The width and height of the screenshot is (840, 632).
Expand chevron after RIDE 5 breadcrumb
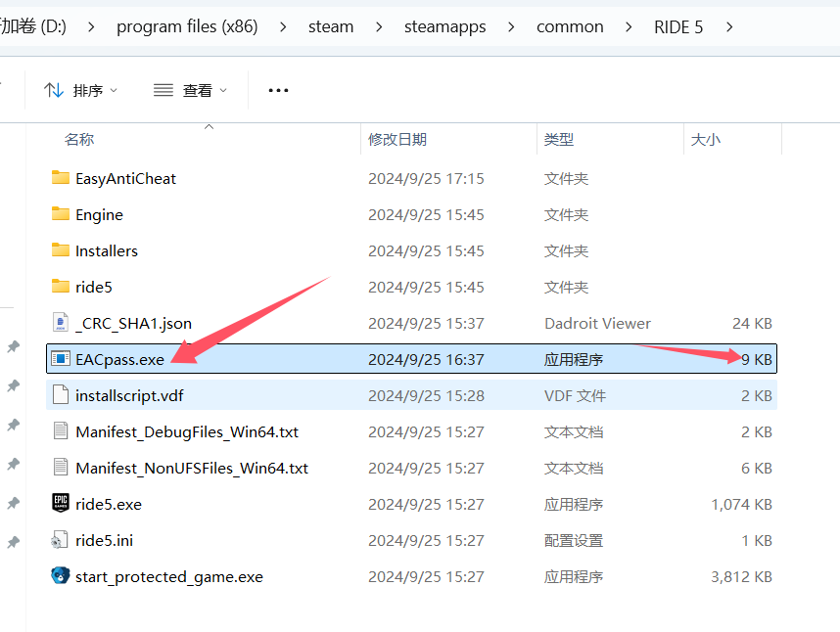[x=729, y=26]
